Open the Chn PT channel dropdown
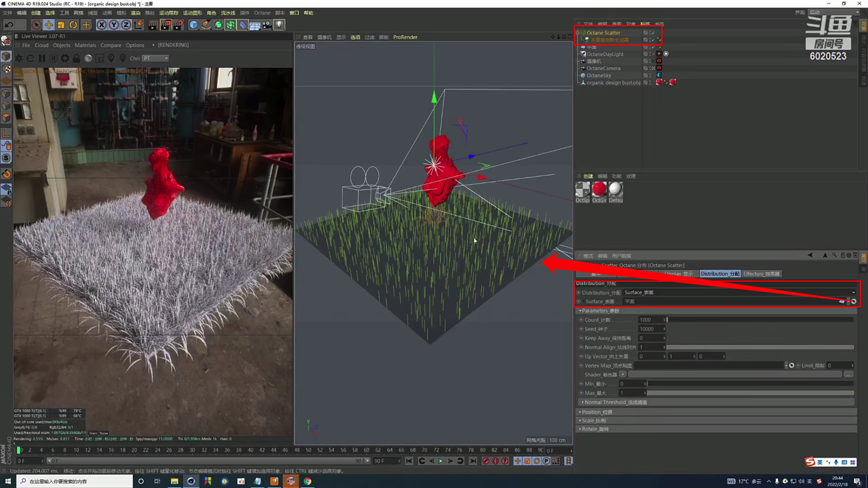 (x=155, y=58)
